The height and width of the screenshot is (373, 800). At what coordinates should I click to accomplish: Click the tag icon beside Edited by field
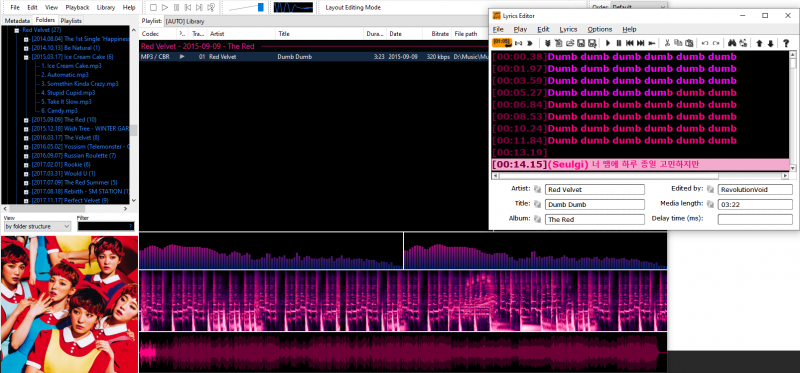(x=710, y=189)
